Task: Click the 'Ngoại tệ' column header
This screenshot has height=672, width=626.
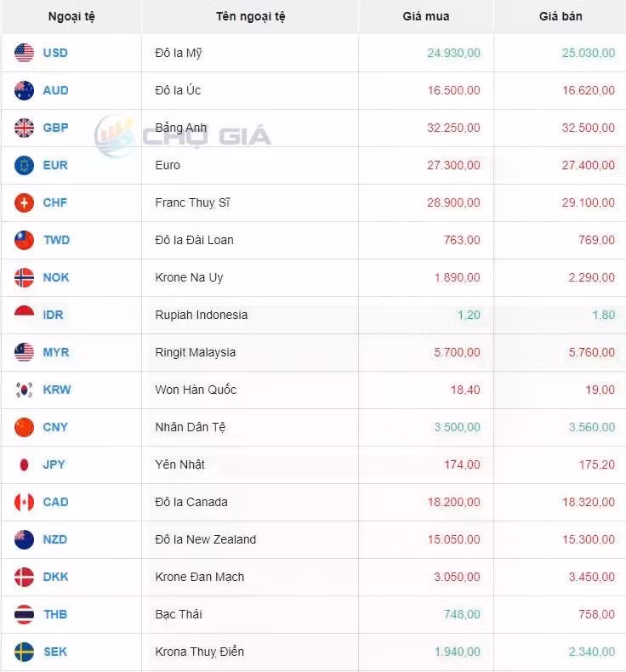Action: [71, 16]
